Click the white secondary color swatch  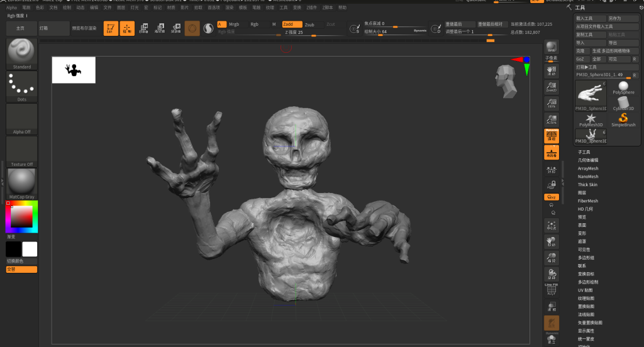pos(30,250)
